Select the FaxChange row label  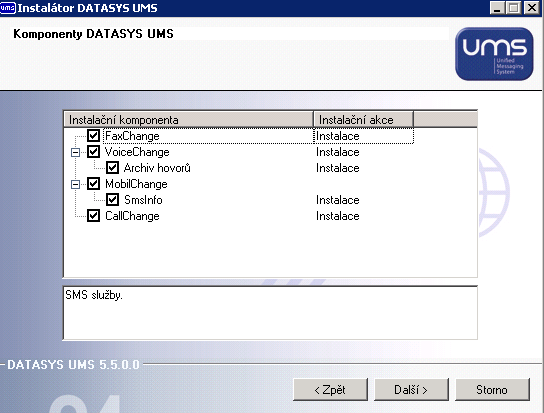coord(132,136)
